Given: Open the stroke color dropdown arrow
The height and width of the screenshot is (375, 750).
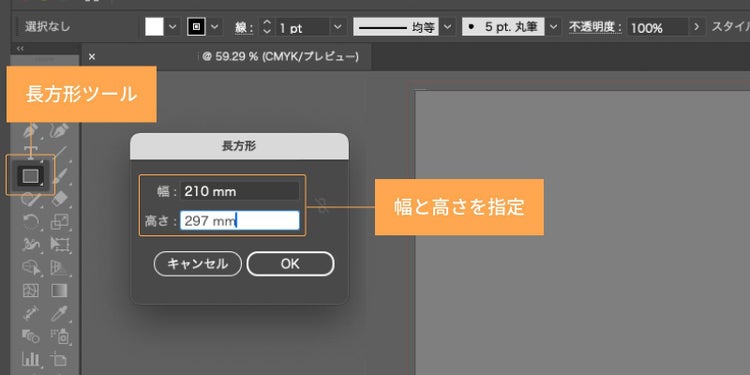Looking at the screenshot, I should (215, 27).
